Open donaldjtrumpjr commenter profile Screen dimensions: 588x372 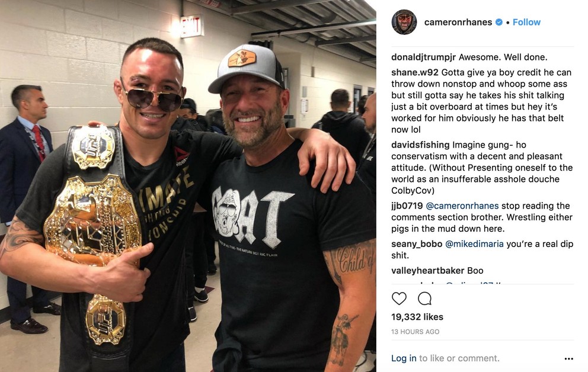click(x=423, y=57)
